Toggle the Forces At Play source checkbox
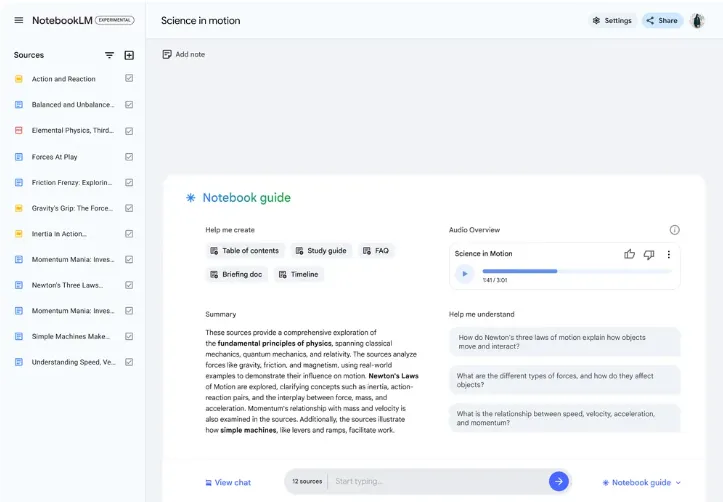The height and width of the screenshot is (502, 723). click(x=129, y=157)
